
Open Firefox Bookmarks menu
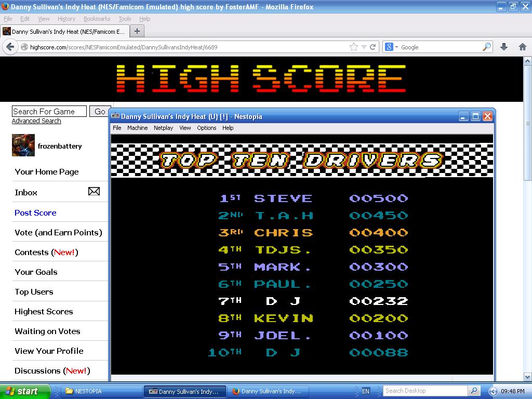pyautogui.click(x=97, y=19)
